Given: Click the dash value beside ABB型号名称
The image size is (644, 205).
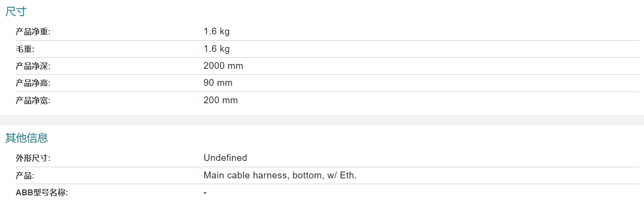Looking at the screenshot, I should coord(205,192).
